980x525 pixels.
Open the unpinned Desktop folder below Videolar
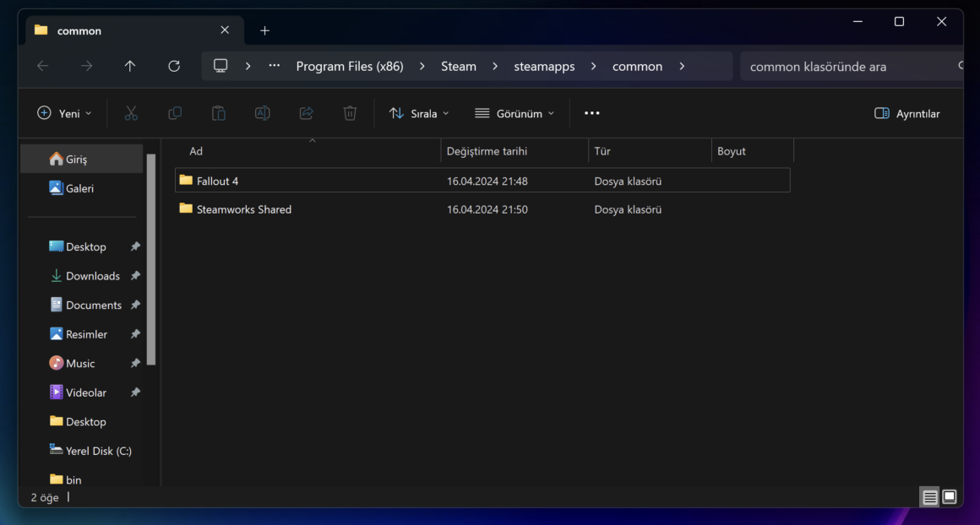coord(82,421)
